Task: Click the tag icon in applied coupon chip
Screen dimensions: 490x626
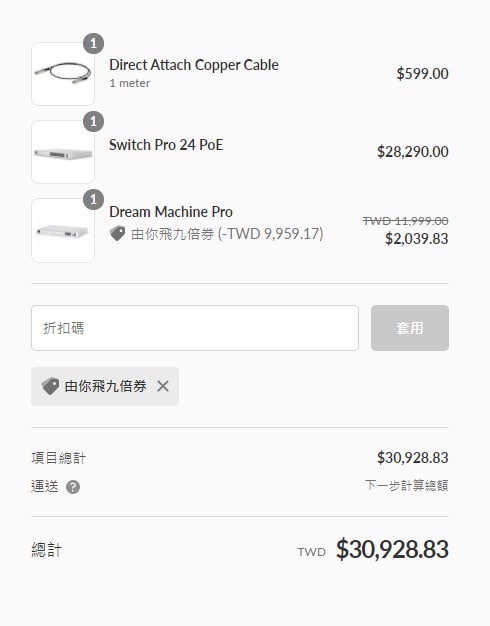Action: click(50, 386)
